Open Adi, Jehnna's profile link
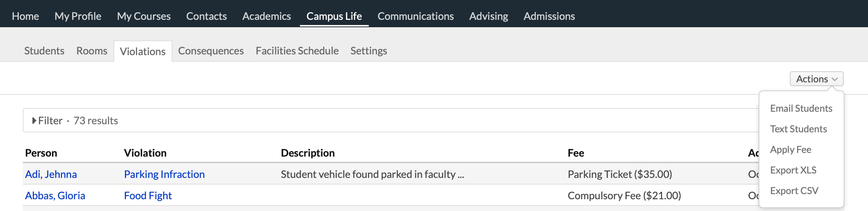 (51, 174)
